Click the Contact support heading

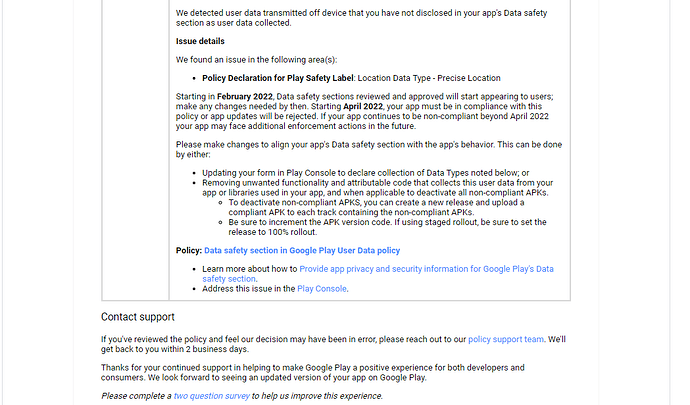(138, 317)
